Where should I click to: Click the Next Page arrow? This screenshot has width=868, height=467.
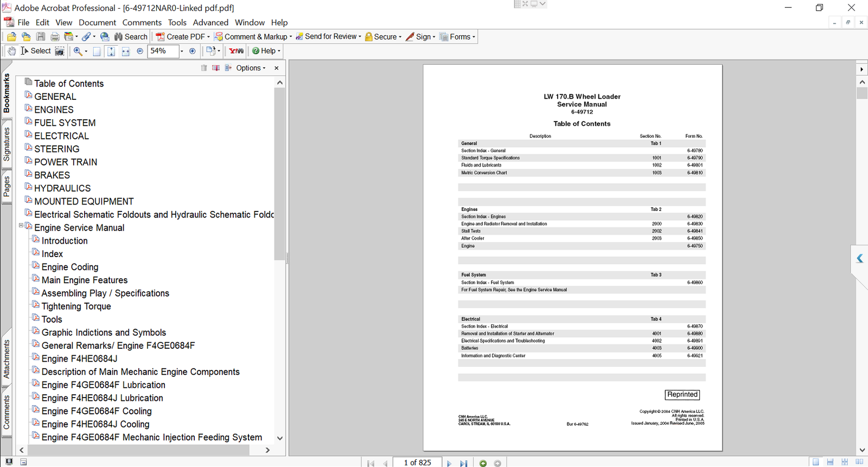pyautogui.click(x=449, y=463)
